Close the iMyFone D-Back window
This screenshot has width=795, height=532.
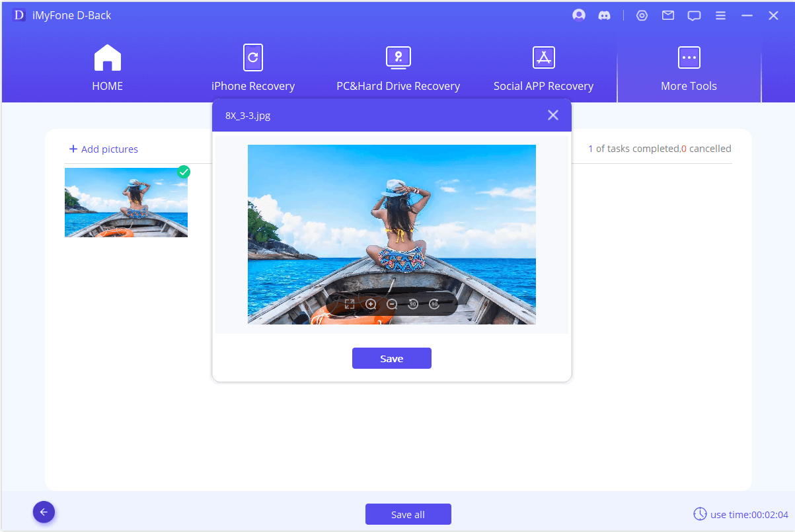click(x=773, y=16)
